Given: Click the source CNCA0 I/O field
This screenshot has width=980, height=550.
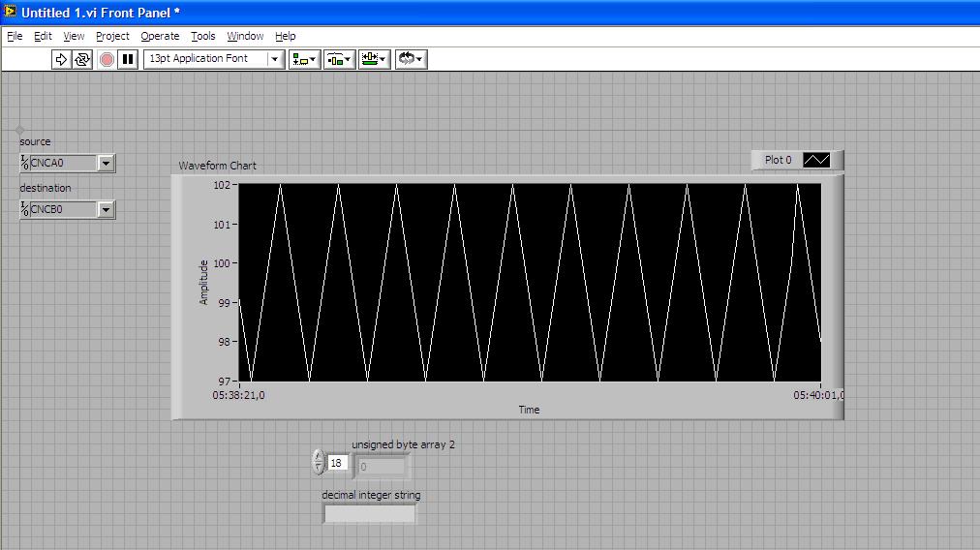Looking at the screenshot, I should click(x=63, y=163).
